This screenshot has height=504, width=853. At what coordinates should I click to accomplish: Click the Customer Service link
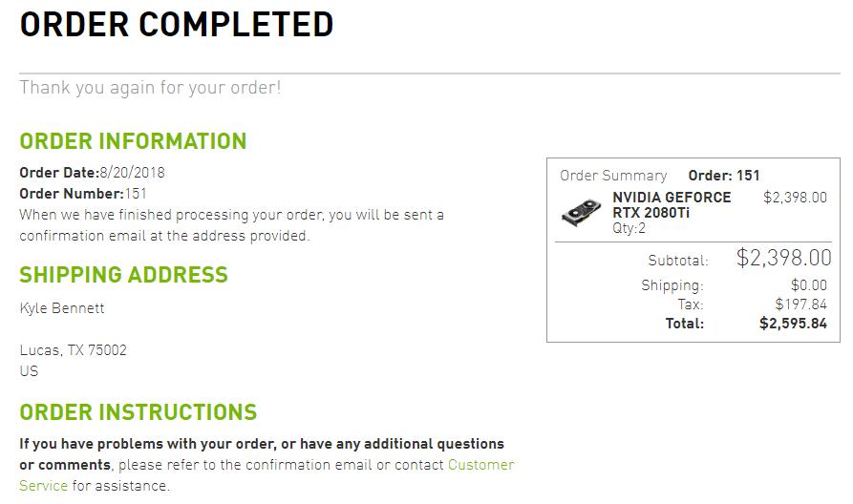coord(480,466)
